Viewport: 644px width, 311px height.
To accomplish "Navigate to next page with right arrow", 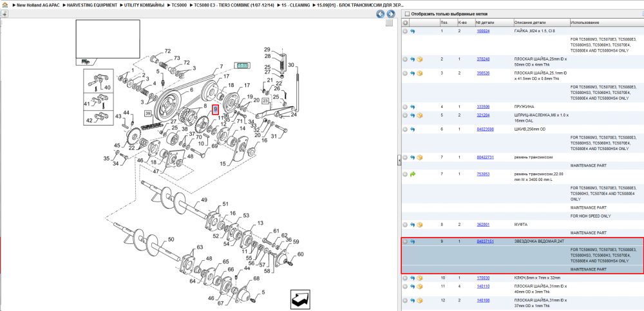I will (x=391, y=14).
